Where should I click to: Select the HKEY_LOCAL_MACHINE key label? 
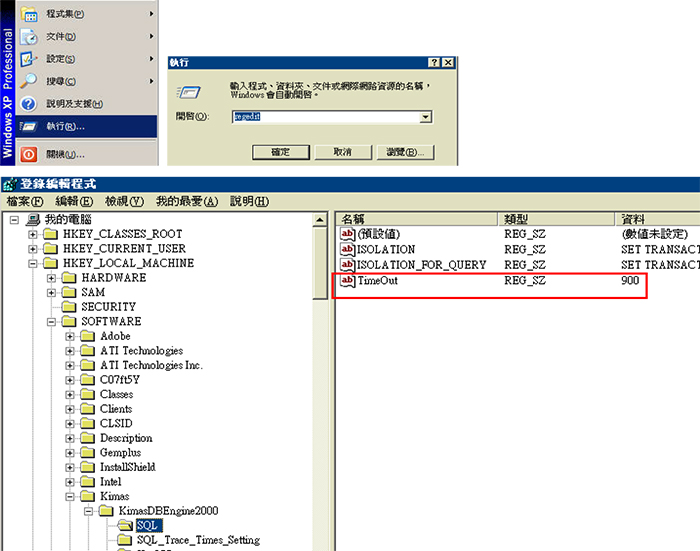coord(129,263)
